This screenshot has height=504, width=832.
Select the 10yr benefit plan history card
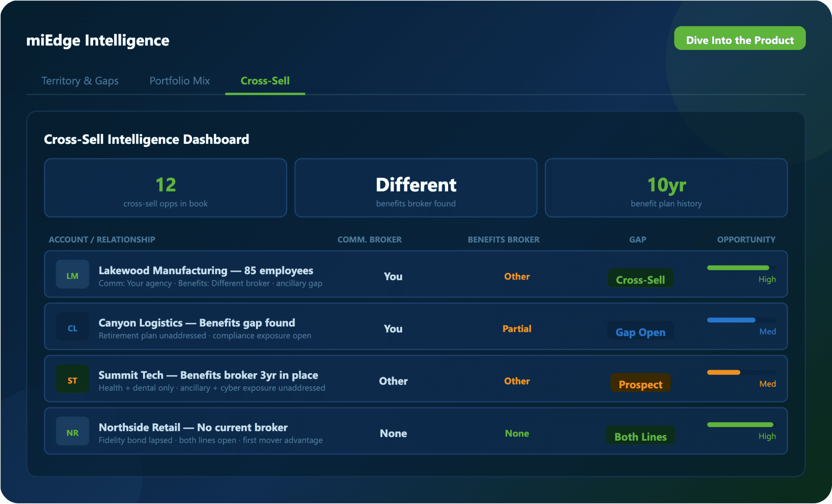[666, 188]
